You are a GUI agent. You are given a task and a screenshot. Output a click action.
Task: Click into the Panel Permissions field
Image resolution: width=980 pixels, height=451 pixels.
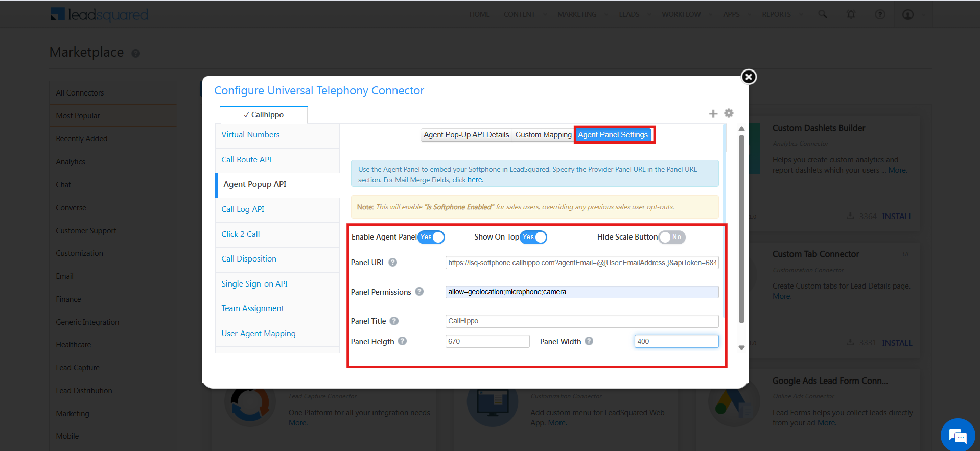tap(582, 292)
